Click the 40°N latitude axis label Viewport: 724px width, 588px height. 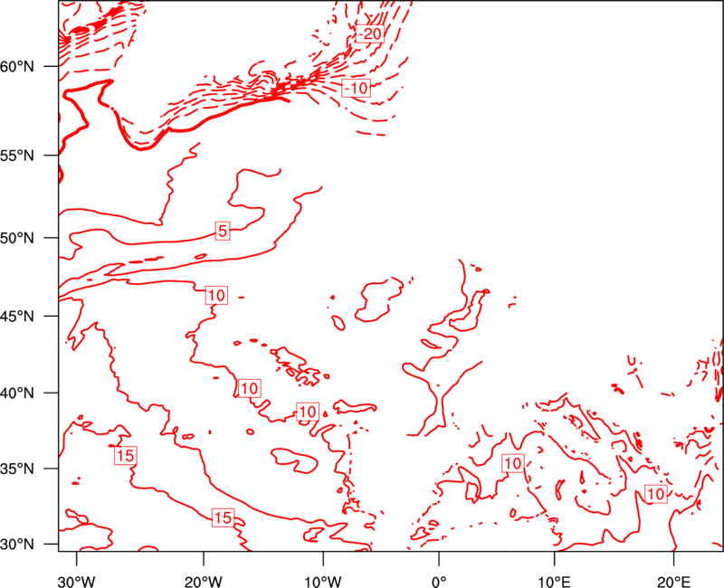17,394
